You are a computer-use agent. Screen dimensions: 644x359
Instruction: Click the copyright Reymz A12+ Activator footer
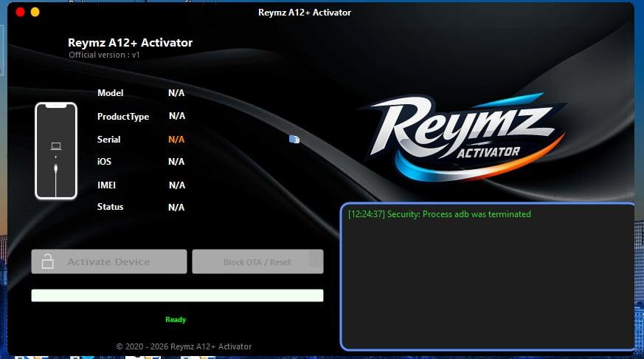tap(184, 346)
